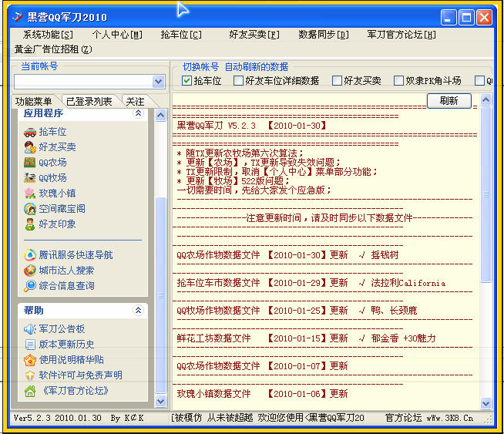Open the QQ农场 sidebar link

click(x=52, y=163)
